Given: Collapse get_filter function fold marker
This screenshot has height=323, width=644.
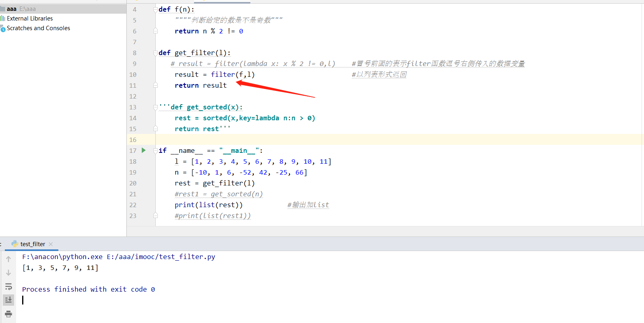Looking at the screenshot, I should (155, 53).
